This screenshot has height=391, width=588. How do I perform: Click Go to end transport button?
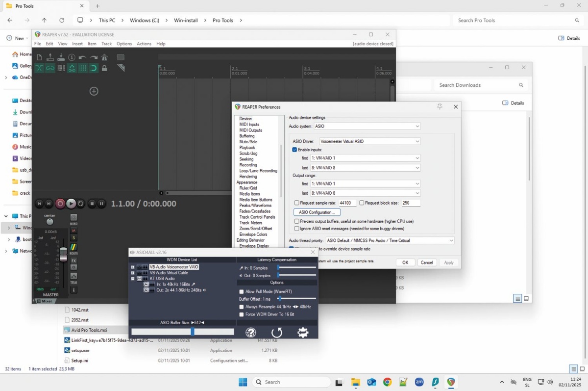click(x=49, y=204)
